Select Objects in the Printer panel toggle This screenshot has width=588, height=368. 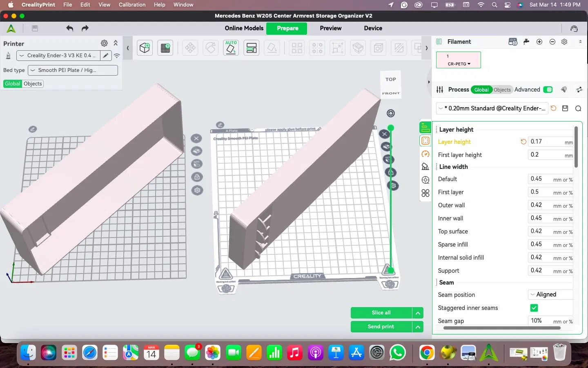[x=33, y=84]
